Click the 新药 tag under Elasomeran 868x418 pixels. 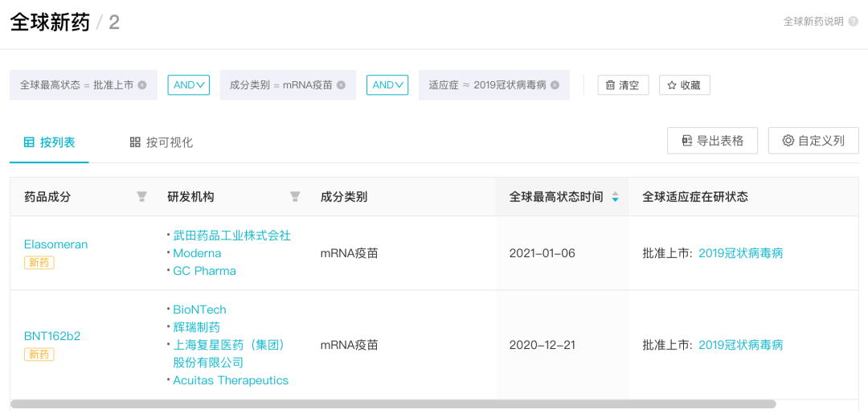[x=39, y=263]
